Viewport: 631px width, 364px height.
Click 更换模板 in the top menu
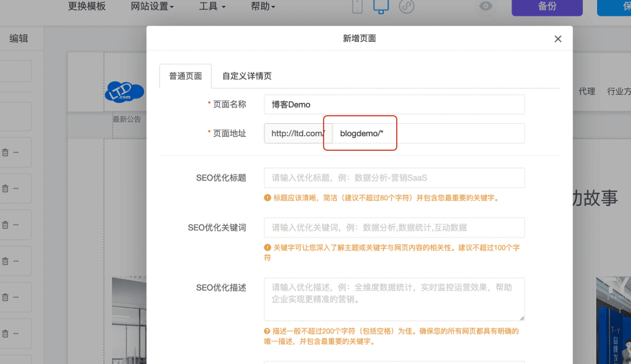pyautogui.click(x=87, y=6)
